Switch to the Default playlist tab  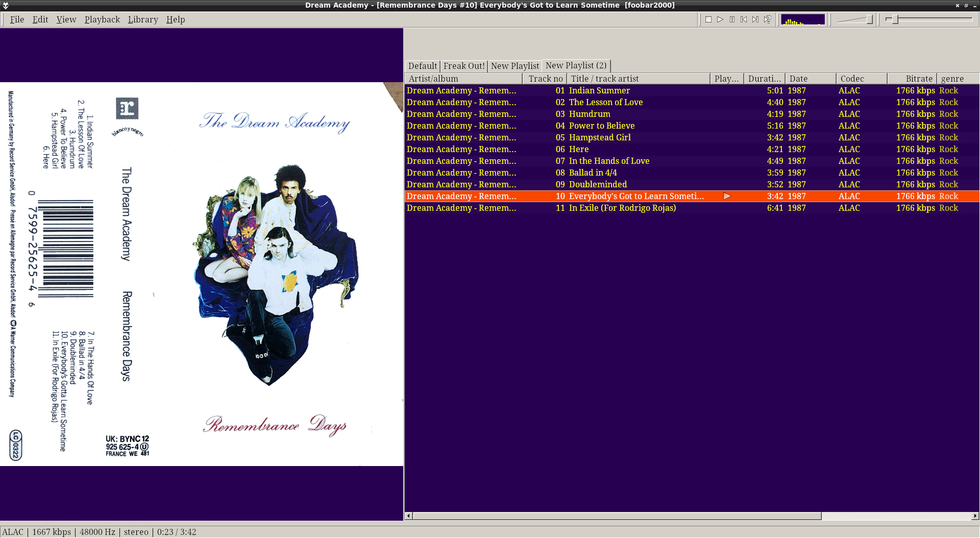coord(423,66)
